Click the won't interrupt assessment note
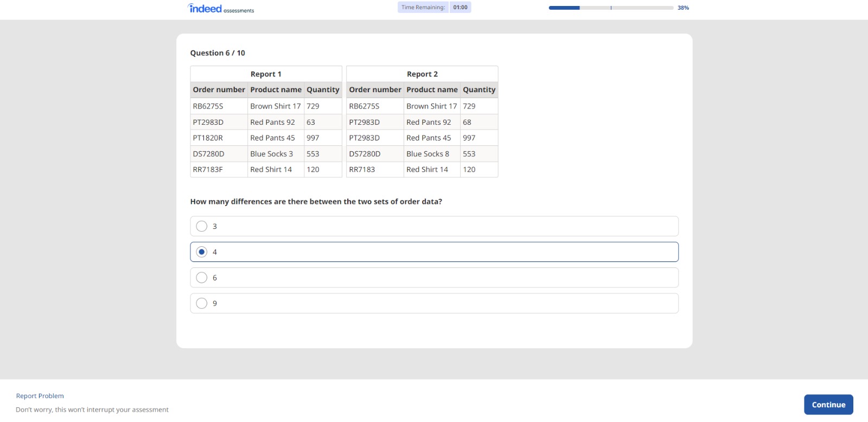Viewport: 868px width, 422px height. point(92,410)
